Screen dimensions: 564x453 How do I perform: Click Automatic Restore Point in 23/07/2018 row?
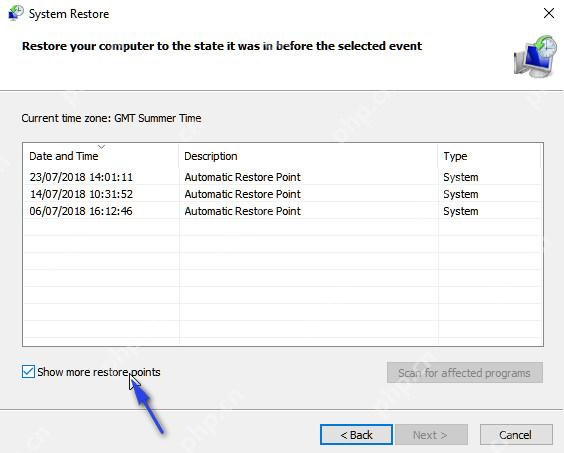242,177
